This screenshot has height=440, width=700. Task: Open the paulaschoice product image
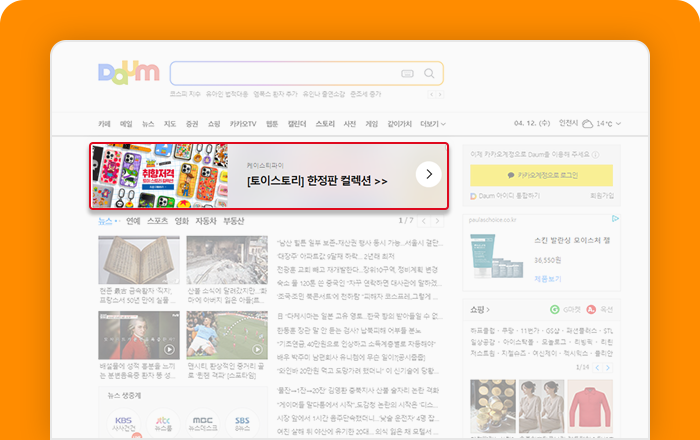coord(496,256)
